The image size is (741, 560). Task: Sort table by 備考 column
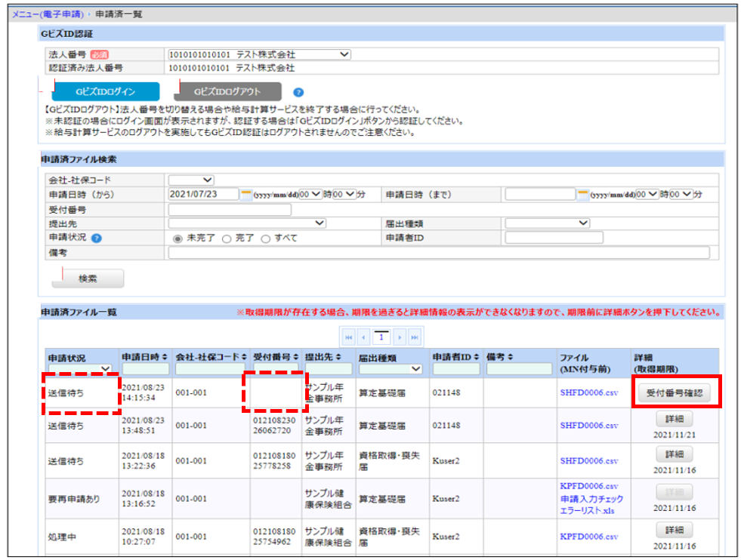pyautogui.click(x=511, y=356)
